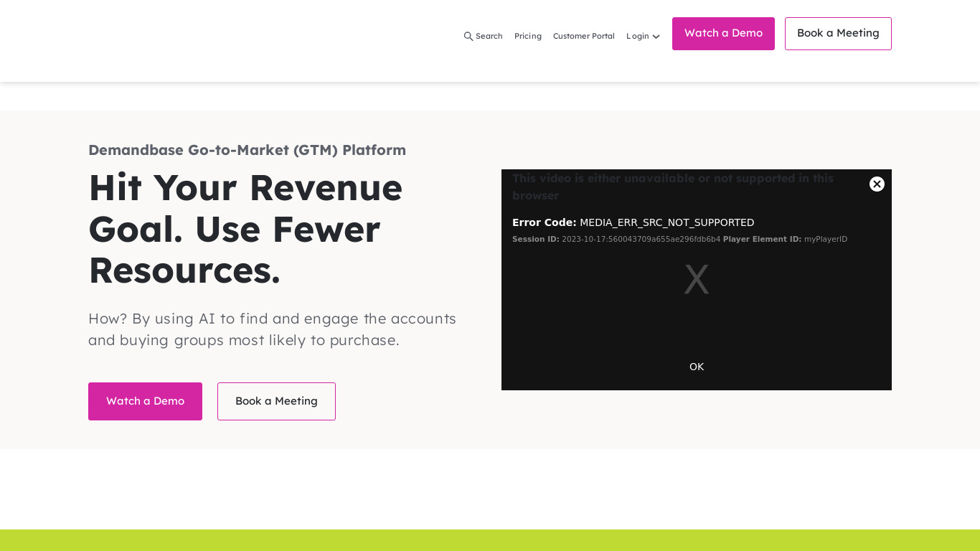This screenshot has height=551, width=980.
Task: Click the header Book a Meeting button
Action: click(838, 34)
